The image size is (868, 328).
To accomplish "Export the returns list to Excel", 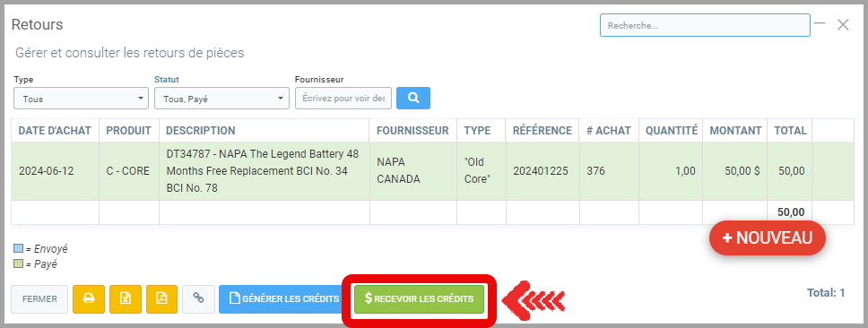I will [x=126, y=299].
